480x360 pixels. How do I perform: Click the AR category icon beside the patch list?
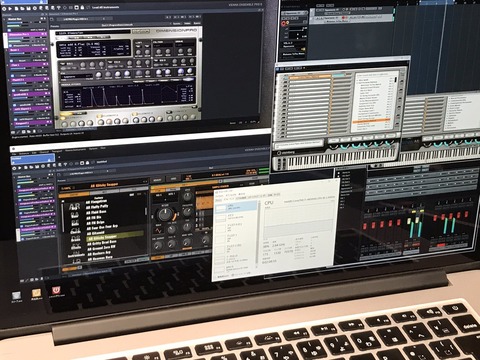click(74, 207)
